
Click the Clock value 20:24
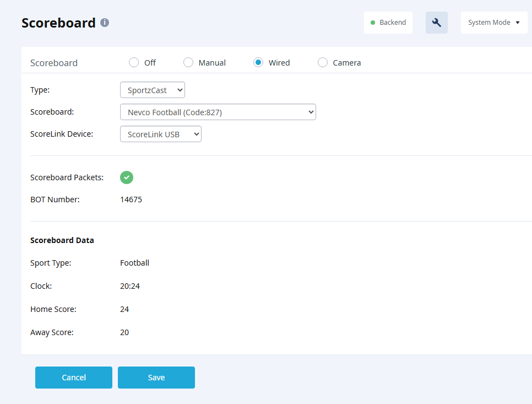coord(130,286)
